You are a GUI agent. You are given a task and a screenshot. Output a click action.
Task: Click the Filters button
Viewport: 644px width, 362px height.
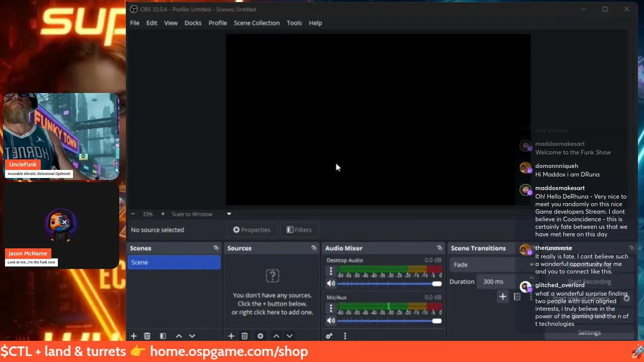pyautogui.click(x=299, y=230)
